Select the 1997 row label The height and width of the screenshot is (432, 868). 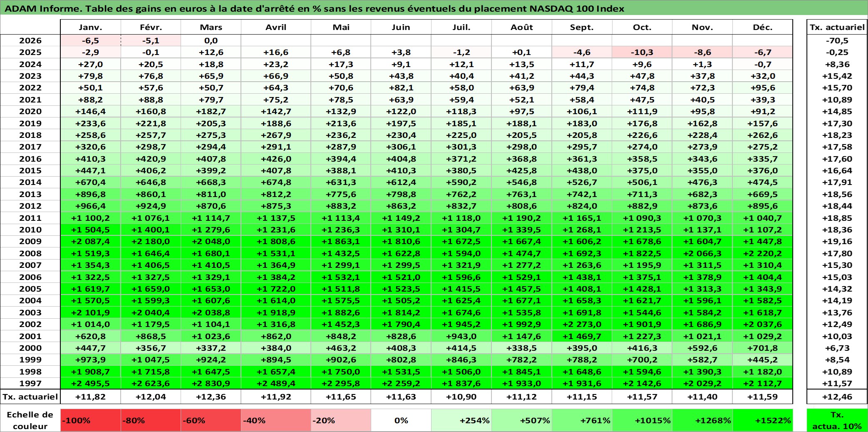click(x=30, y=383)
